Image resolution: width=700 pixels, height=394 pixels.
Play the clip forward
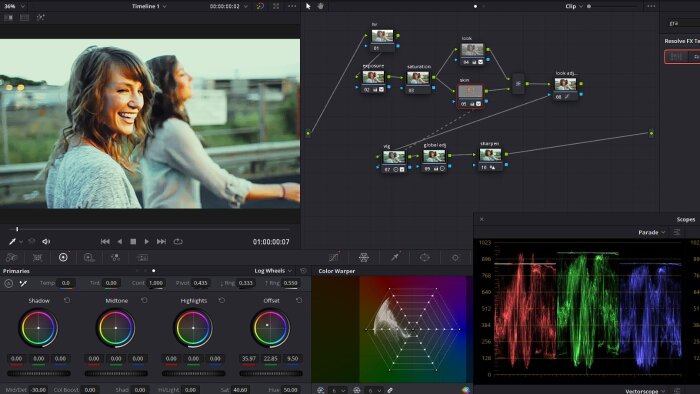[146, 241]
